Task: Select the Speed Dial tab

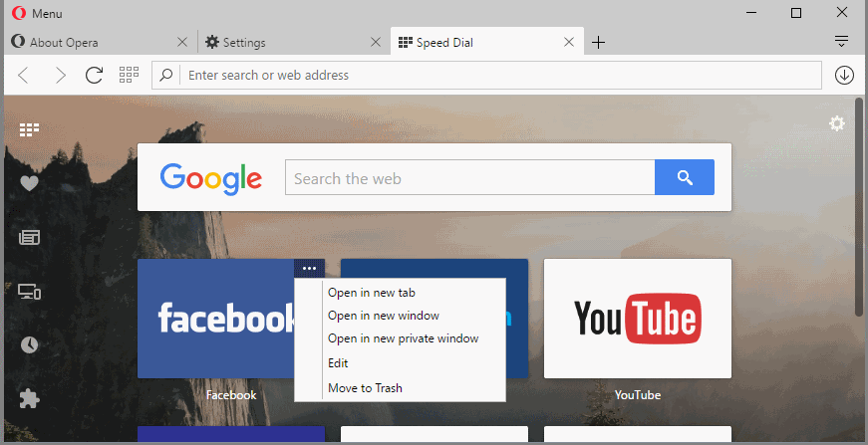Action: click(487, 42)
